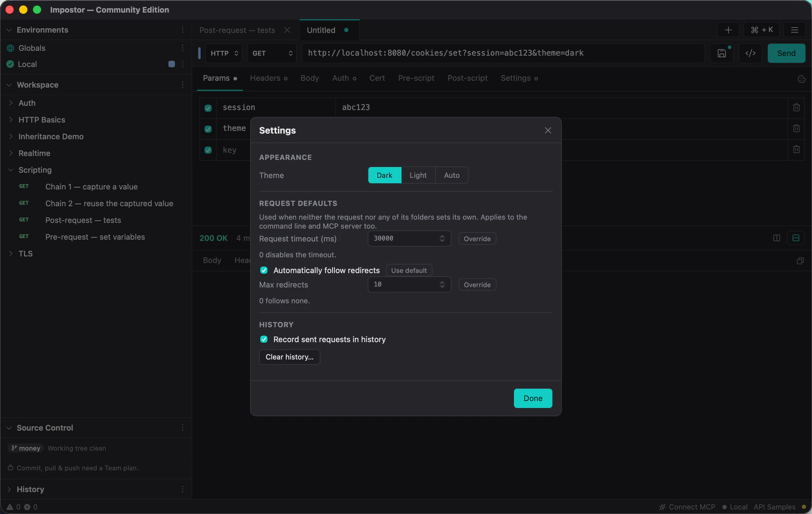Screen dimensions: 812x514
Task: Uncheck the key parameter checkbox
Action: 208,150
